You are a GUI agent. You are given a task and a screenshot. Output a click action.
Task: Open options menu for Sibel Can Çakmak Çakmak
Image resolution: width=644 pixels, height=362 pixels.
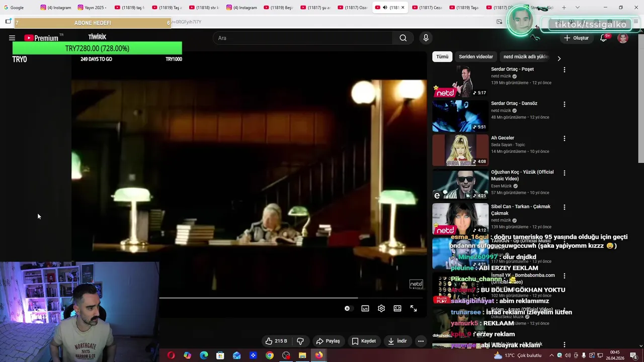[564, 207]
